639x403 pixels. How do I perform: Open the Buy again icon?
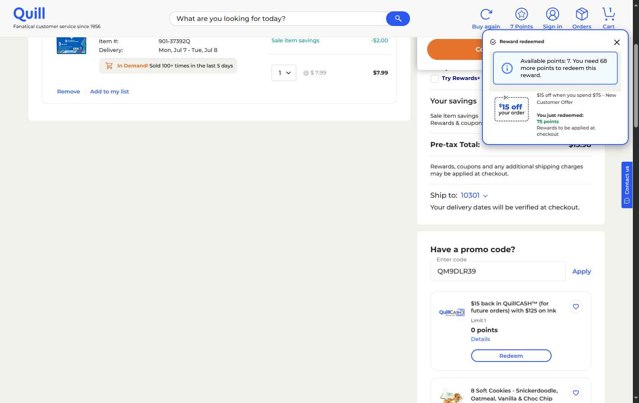click(x=486, y=14)
